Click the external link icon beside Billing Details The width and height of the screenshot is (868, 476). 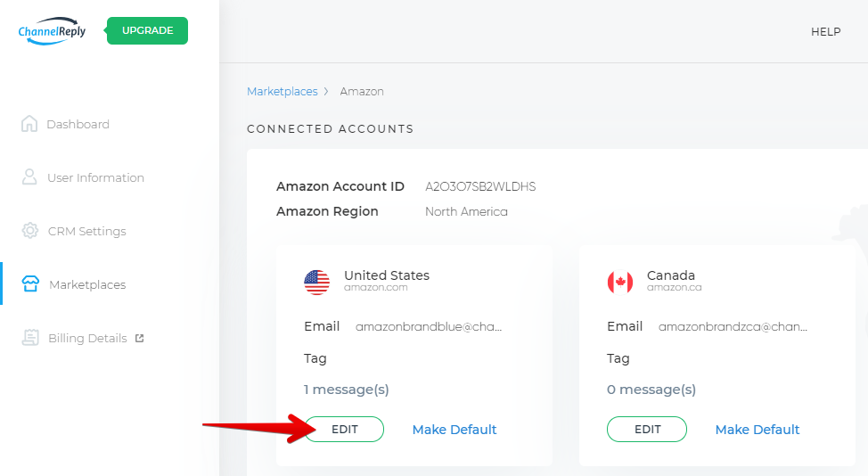140,338
